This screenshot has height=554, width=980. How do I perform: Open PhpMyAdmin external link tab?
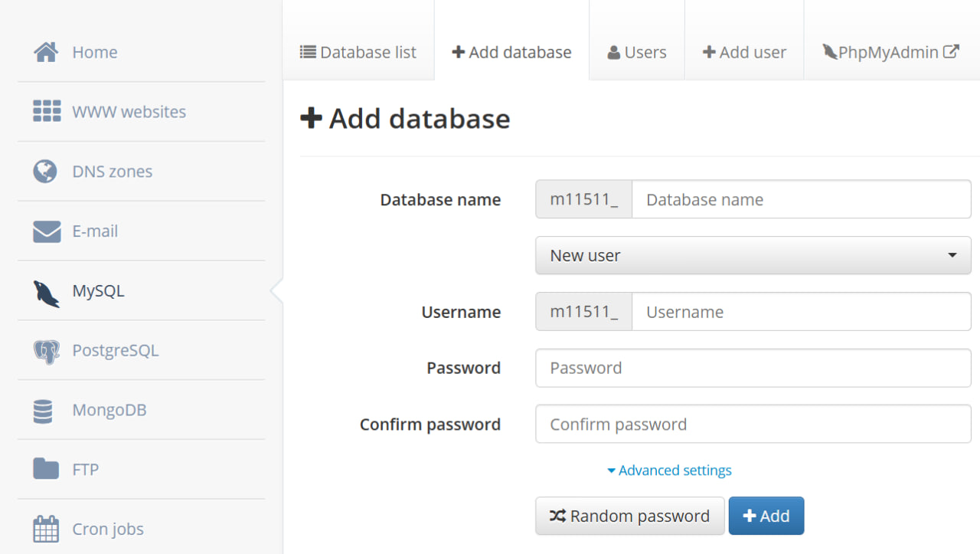[890, 52]
